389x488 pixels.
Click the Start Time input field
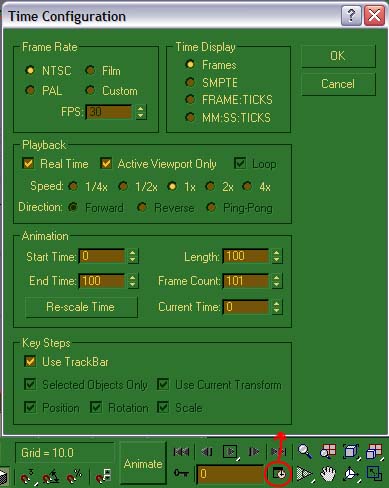[x=102, y=256]
